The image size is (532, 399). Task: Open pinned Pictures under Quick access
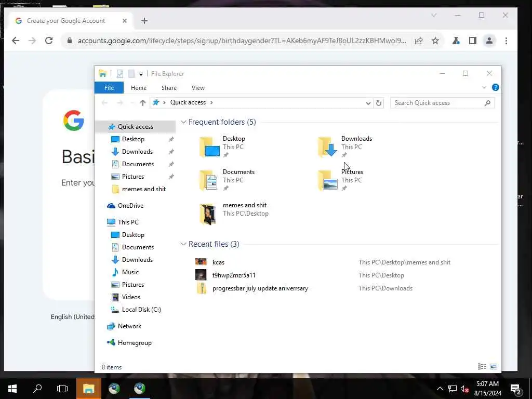[132, 177]
